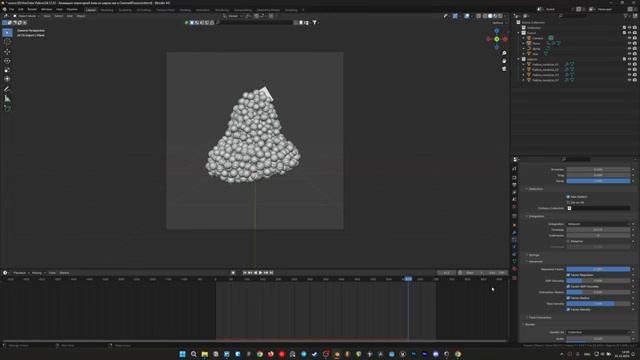
Task: Open the timeline Keying popover
Action: [x=37, y=273]
